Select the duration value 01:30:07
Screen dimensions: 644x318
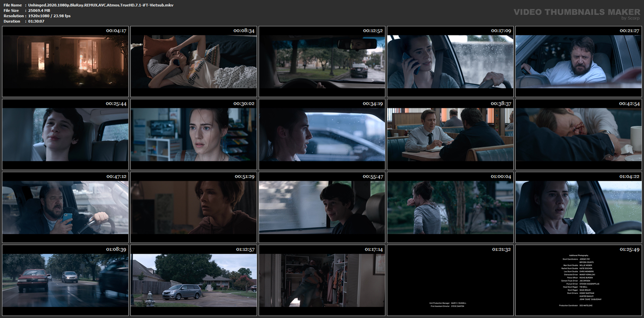(36, 21)
